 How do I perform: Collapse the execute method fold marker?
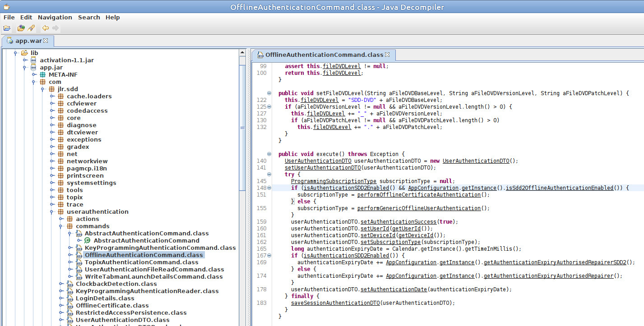point(269,154)
